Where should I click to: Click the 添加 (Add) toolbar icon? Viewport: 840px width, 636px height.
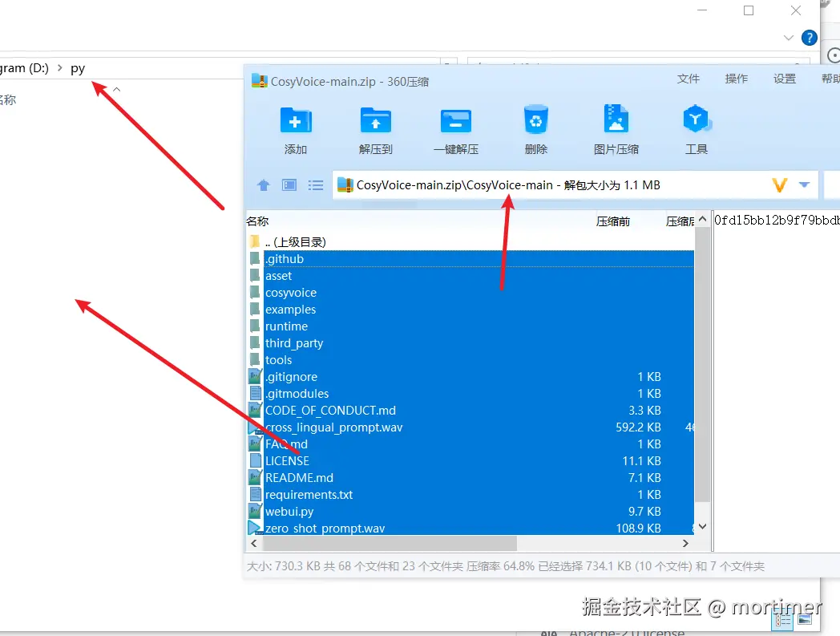click(x=295, y=120)
